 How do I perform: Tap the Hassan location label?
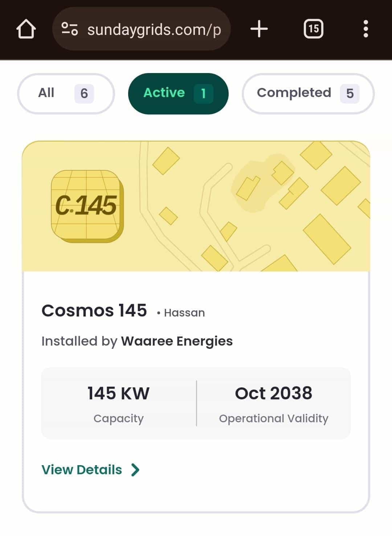[x=184, y=313]
